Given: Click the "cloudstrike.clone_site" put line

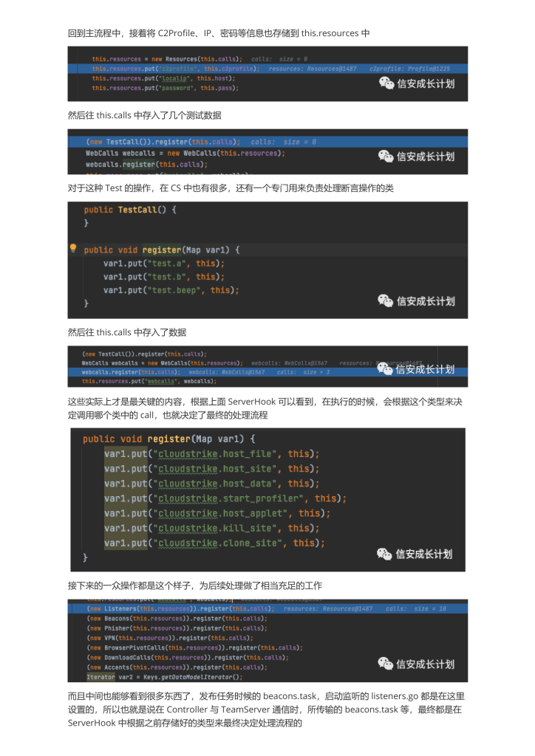Looking at the screenshot, I should [215, 543].
